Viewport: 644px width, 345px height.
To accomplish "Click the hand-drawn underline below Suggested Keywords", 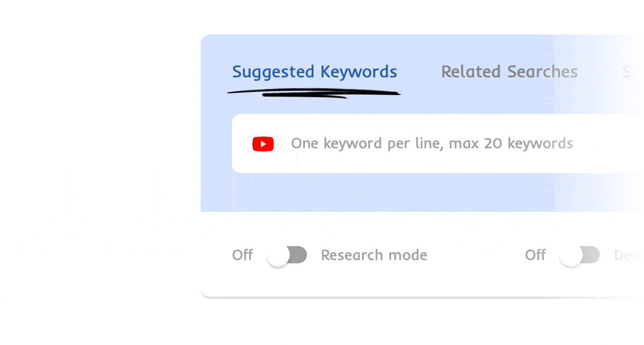I will 314,93.
